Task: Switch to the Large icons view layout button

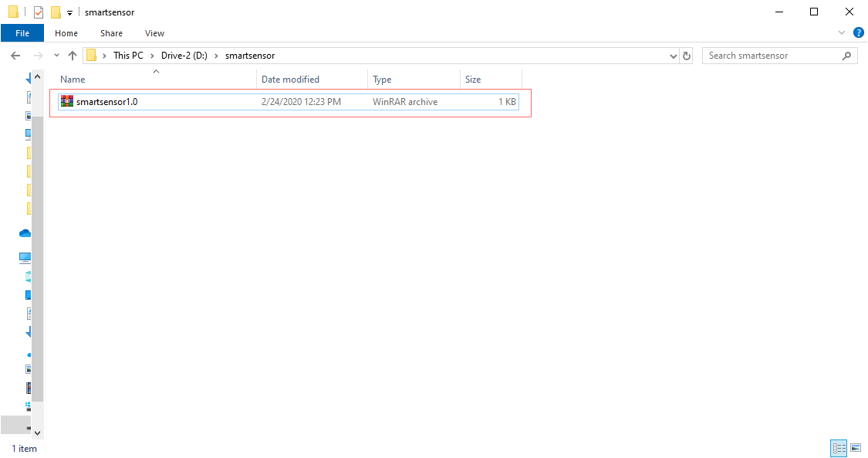Action: [856, 447]
